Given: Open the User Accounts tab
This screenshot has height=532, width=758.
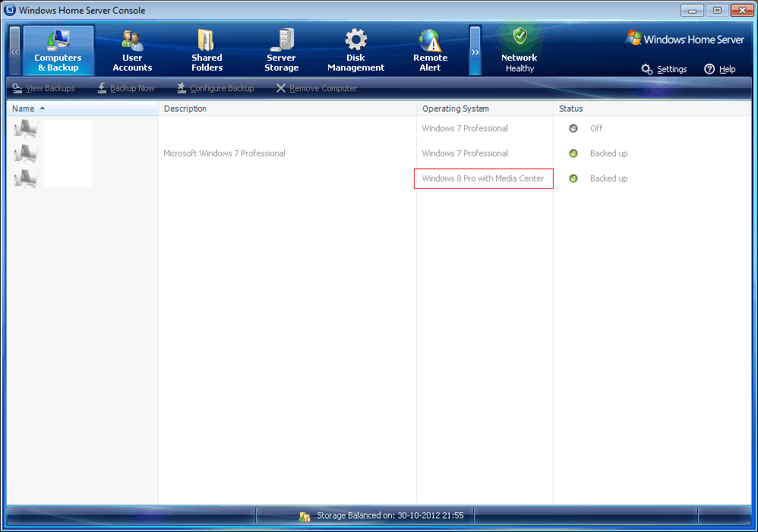Looking at the screenshot, I should point(132,50).
